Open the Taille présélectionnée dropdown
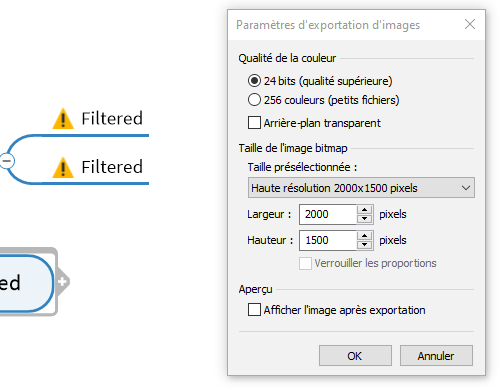This screenshot has width=499, height=392. pyautogui.click(x=361, y=188)
